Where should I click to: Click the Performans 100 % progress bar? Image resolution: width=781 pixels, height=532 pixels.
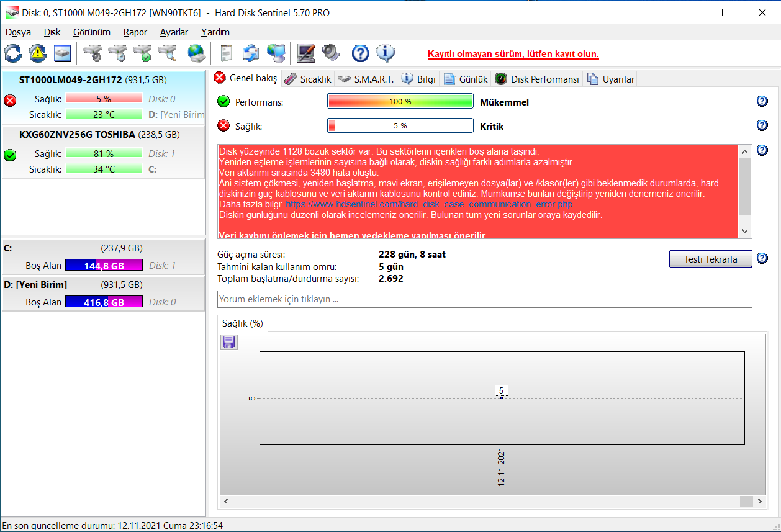pos(400,102)
